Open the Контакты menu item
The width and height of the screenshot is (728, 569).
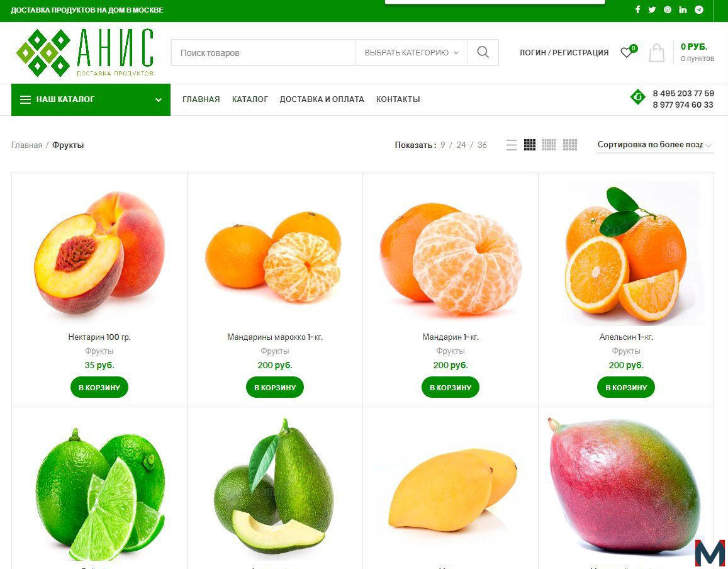tap(398, 99)
